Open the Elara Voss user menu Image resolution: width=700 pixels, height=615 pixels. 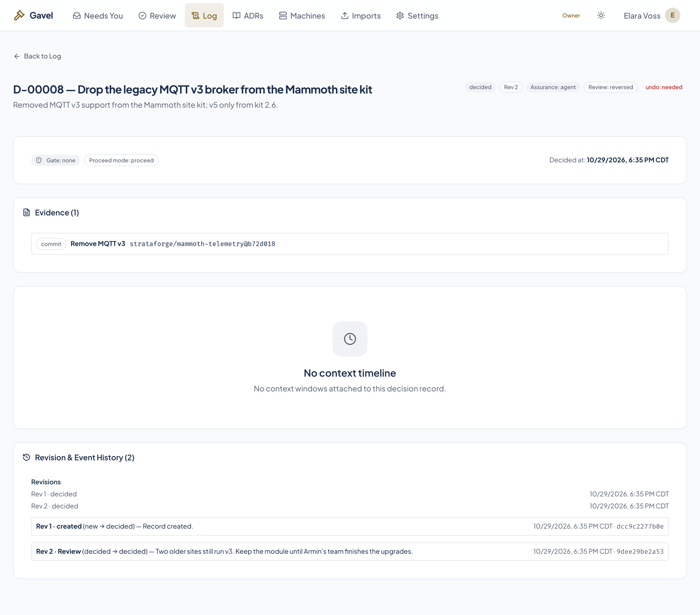point(652,16)
